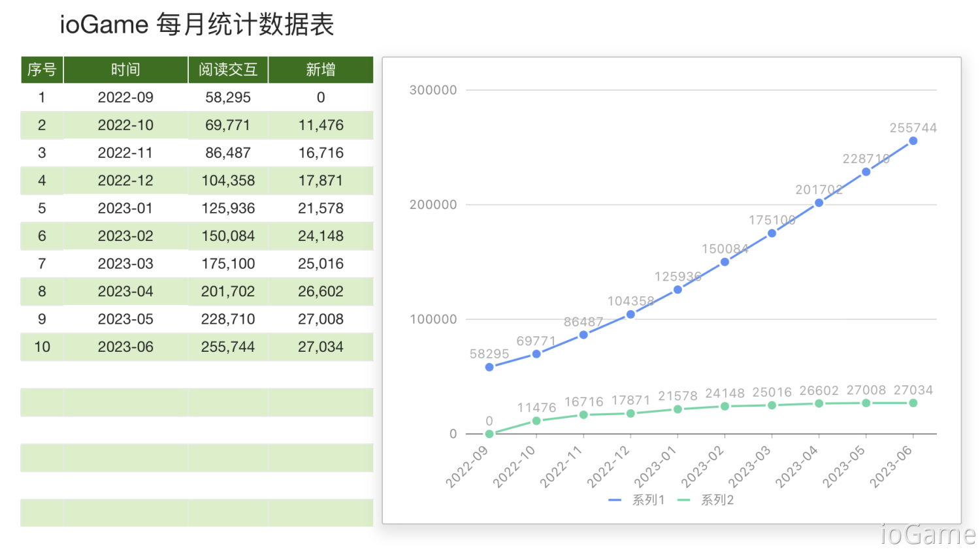Select table cell 255,744
This screenshot has height=549, width=980.
(x=228, y=347)
